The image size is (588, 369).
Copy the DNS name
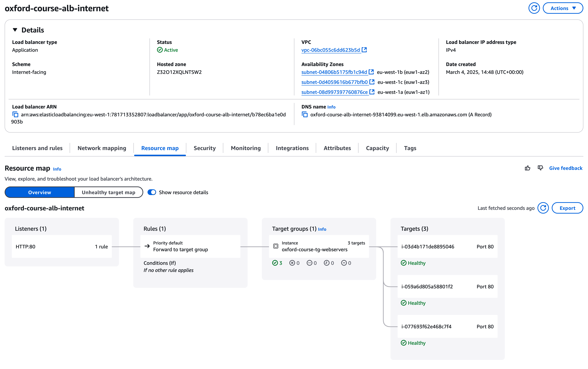[x=305, y=115]
